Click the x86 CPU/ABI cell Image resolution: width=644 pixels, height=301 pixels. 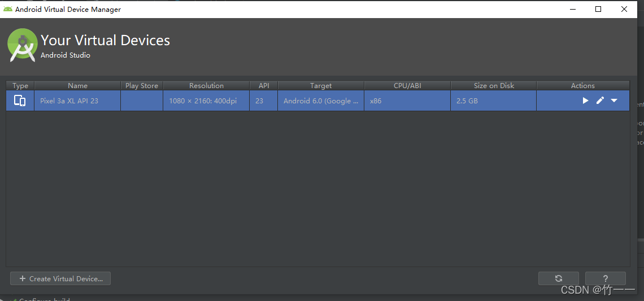[x=407, y=101]
